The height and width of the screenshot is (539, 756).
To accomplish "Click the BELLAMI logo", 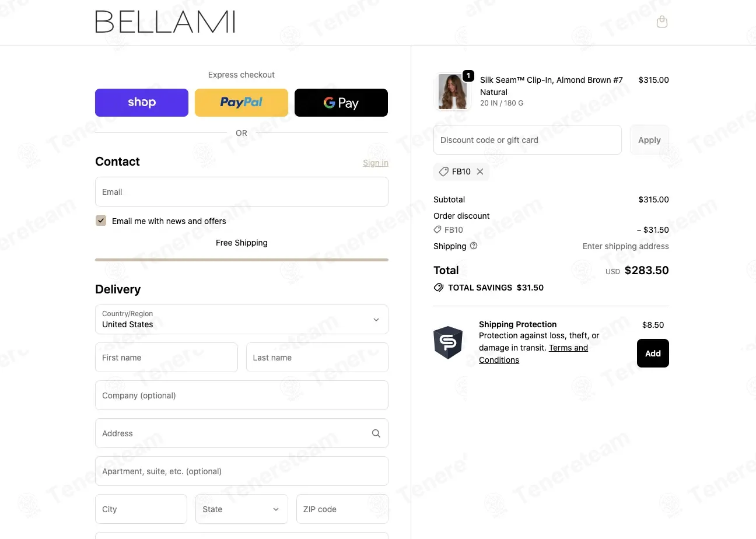I will coord(165,22).
